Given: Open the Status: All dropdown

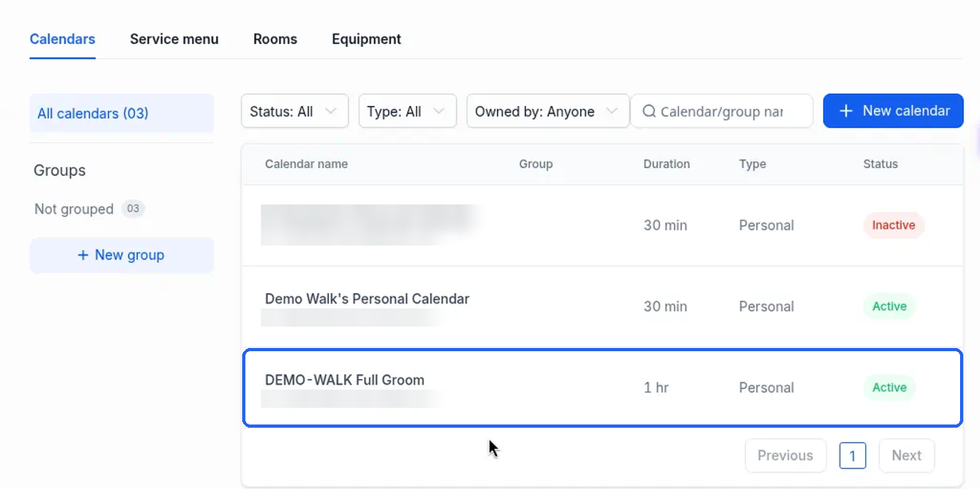Looking at the screenshot, I should click(295, 111).
